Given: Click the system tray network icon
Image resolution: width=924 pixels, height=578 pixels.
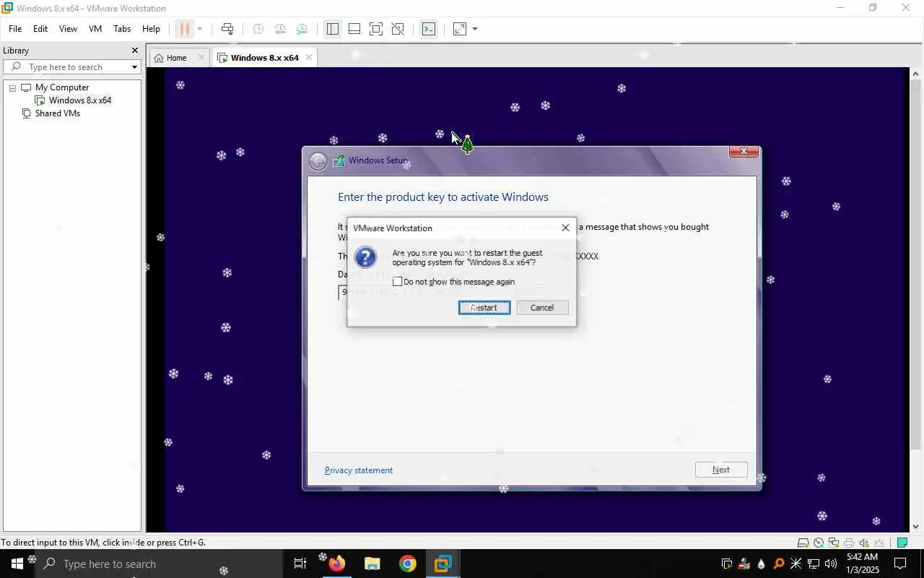Looking at the screenshot, I should click(814, 564).
